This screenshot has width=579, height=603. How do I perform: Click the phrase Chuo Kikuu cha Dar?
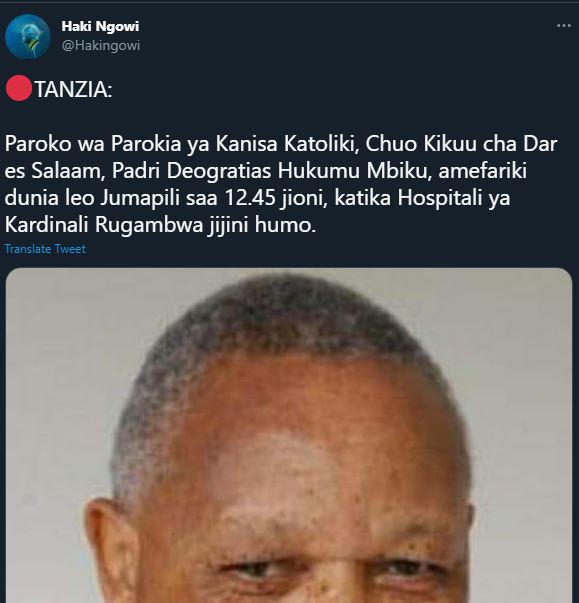(461, 144)
